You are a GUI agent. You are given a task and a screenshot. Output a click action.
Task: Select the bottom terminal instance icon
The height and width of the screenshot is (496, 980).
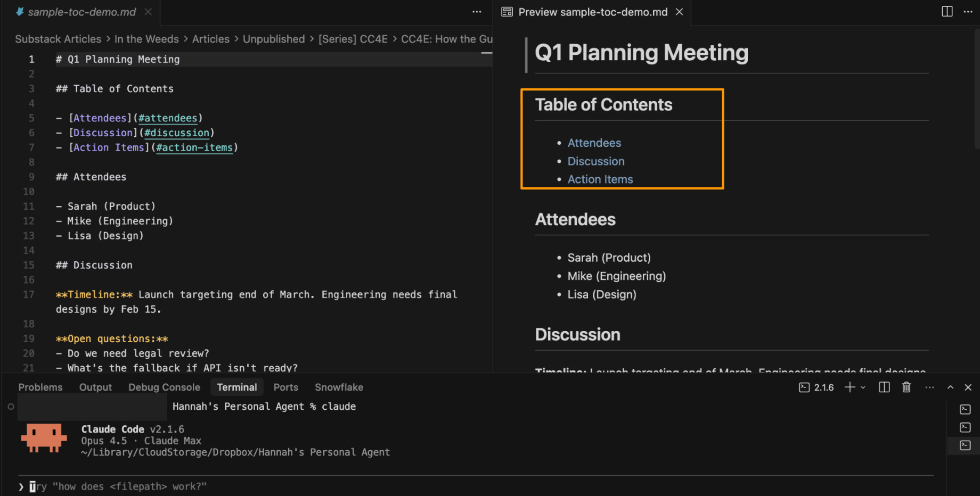coord(965,445)
